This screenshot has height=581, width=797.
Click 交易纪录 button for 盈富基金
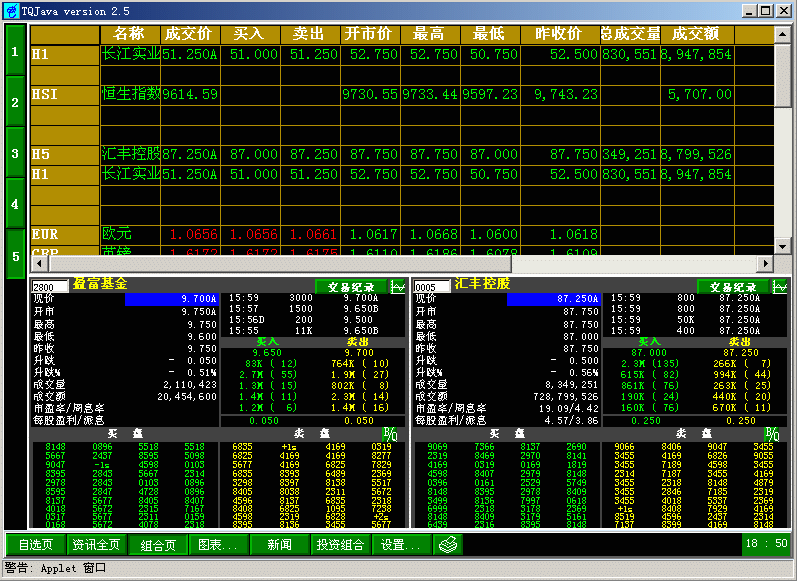pos(351,287)
